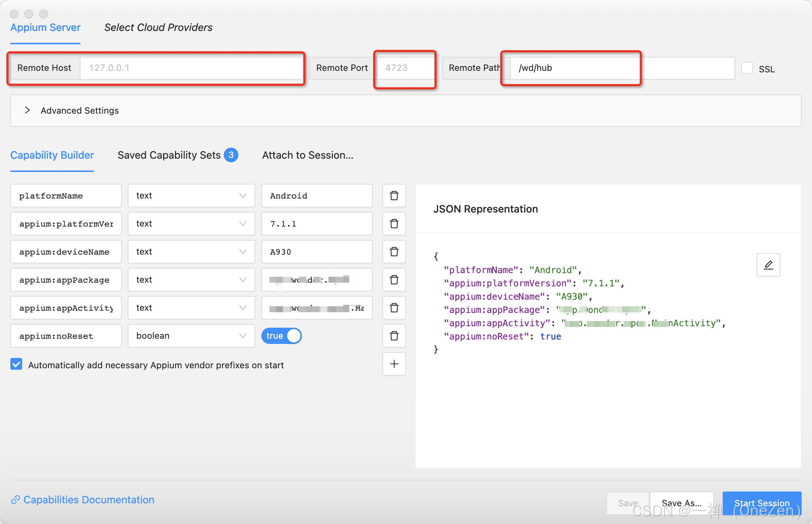Click the appPackage value field

(x=317, y=280)
